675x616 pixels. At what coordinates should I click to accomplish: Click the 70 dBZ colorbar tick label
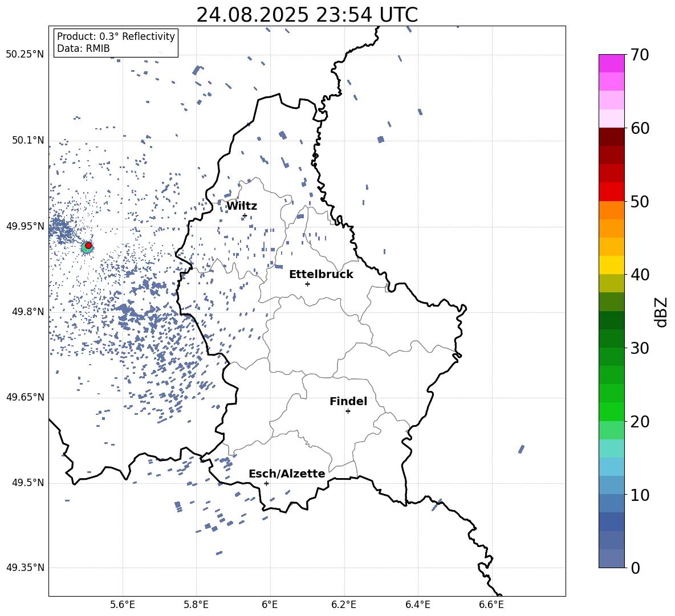tap(640, 55)
